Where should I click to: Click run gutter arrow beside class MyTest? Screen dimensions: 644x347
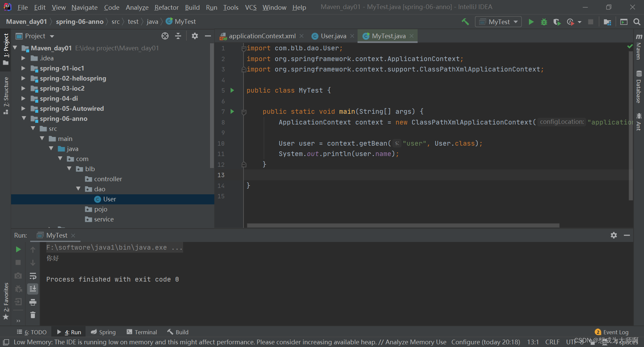pyautogui.click(x=232, y=90)
